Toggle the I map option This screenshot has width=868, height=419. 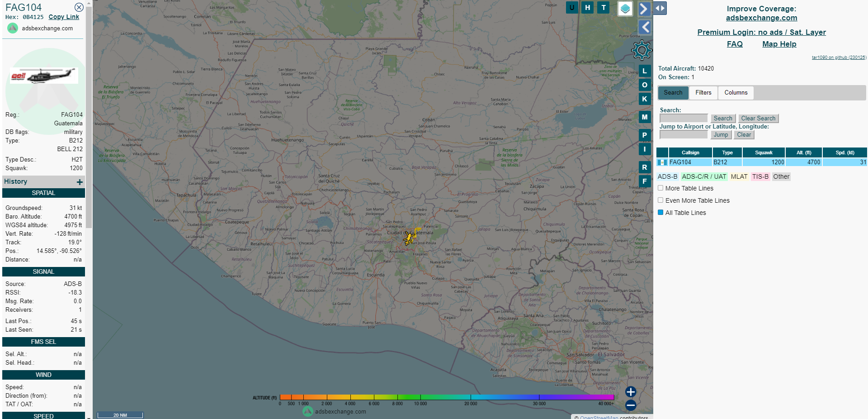645,149
